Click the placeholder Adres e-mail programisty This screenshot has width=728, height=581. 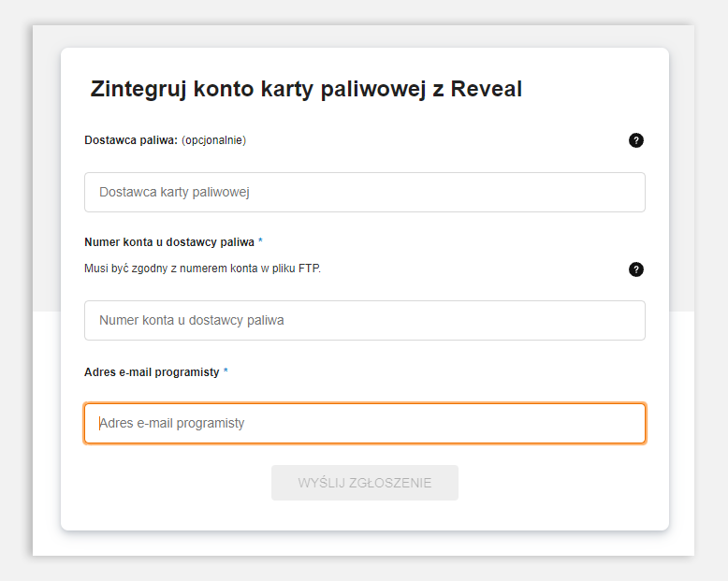click(x=172, y=423)
